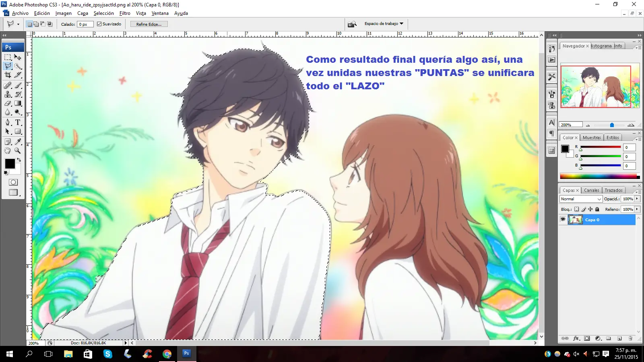Image resolution: width=644 pixels, height=362 pixels.
Task: Open the Relleno slider arrow
Action: [637, 209]
